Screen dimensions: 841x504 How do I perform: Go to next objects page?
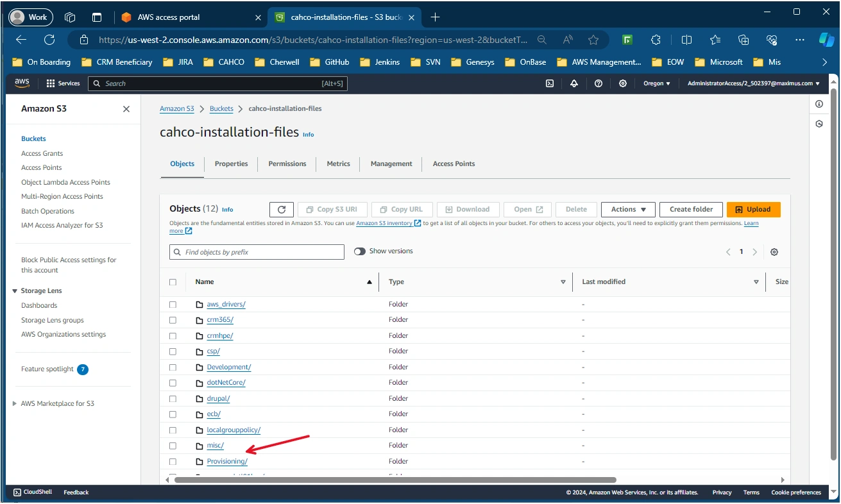click(755, 252)
